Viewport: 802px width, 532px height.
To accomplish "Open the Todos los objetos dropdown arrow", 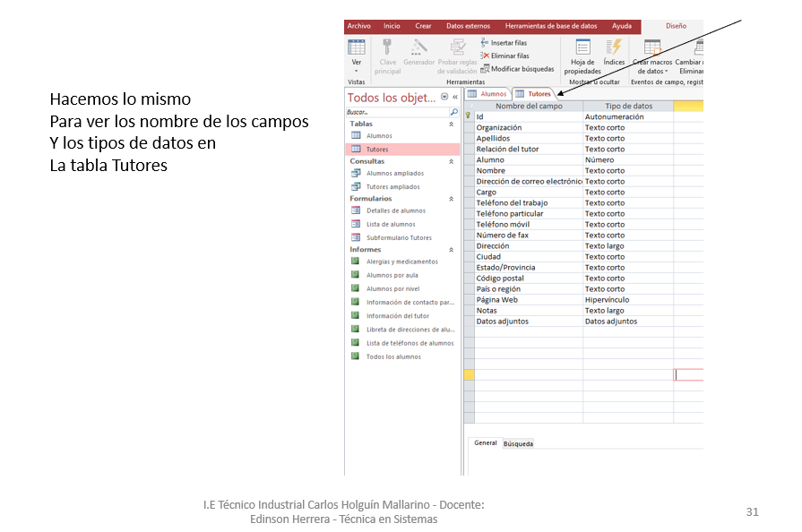I will coord(444,98).
